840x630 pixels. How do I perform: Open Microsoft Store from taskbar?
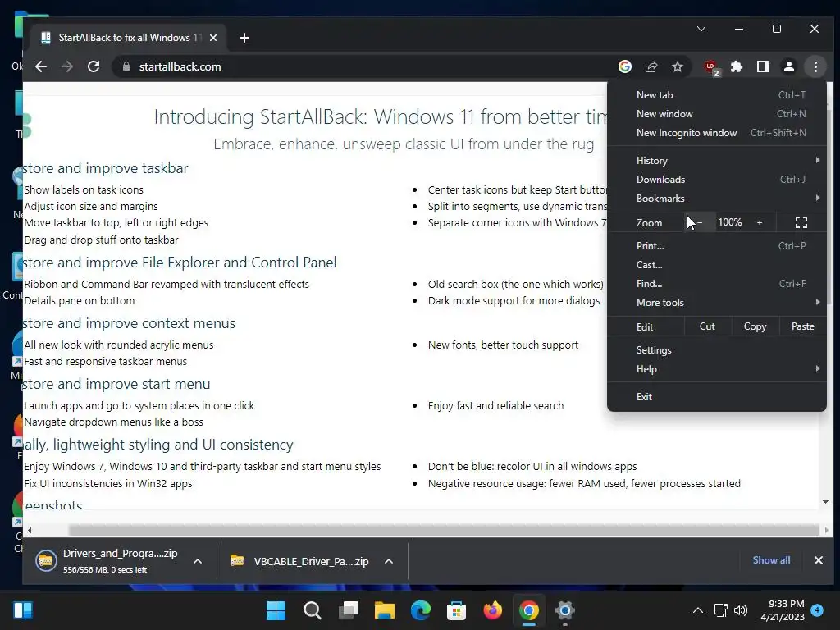pos(456,610)
